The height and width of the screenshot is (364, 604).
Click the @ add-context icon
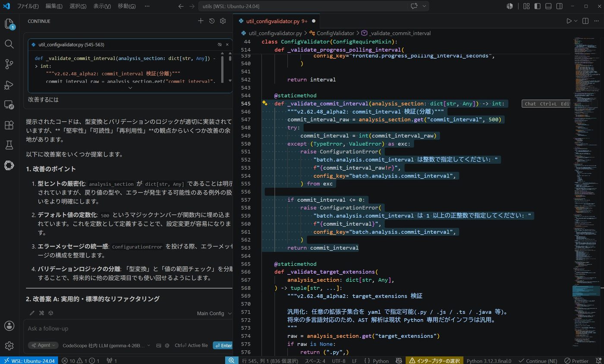167,345
